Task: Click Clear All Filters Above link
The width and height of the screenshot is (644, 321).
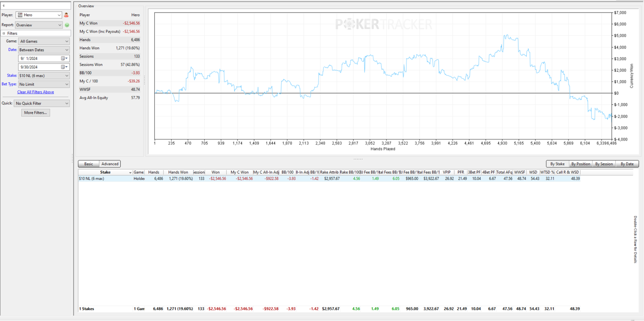Action: point(35,92)
